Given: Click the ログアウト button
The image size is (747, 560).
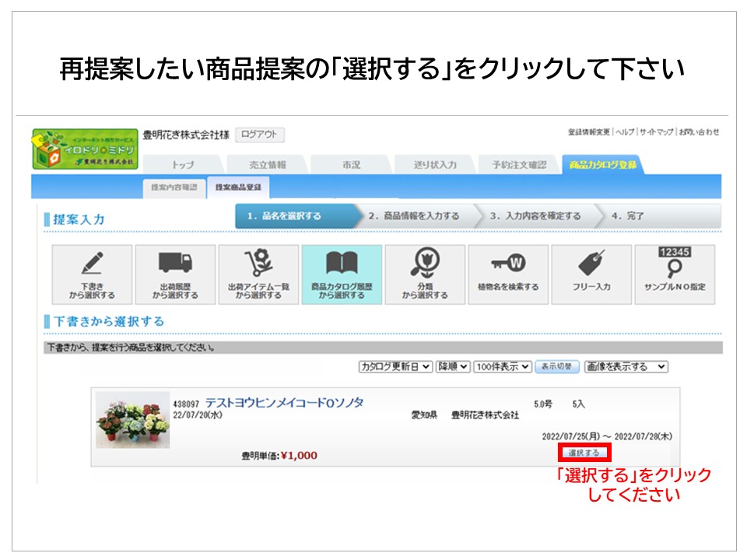Looking at the screenshot, I should point(260,135).
